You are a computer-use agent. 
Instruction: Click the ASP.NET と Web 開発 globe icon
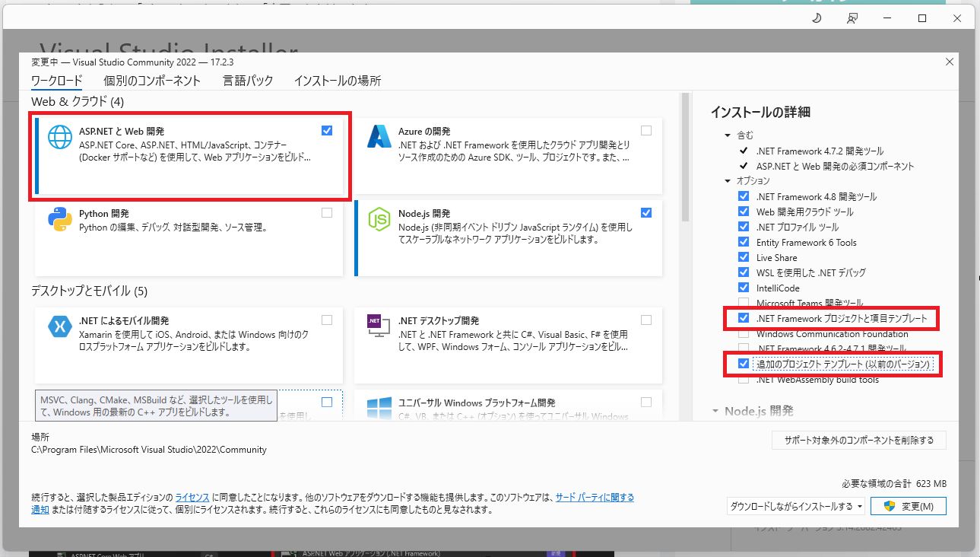[x=59, y=136]
